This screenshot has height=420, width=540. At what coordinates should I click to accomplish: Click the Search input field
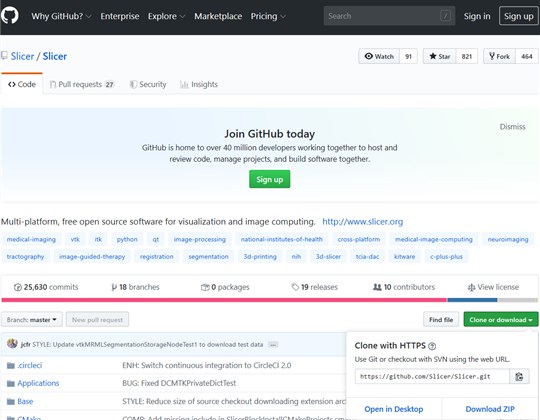tap(389, 16)
